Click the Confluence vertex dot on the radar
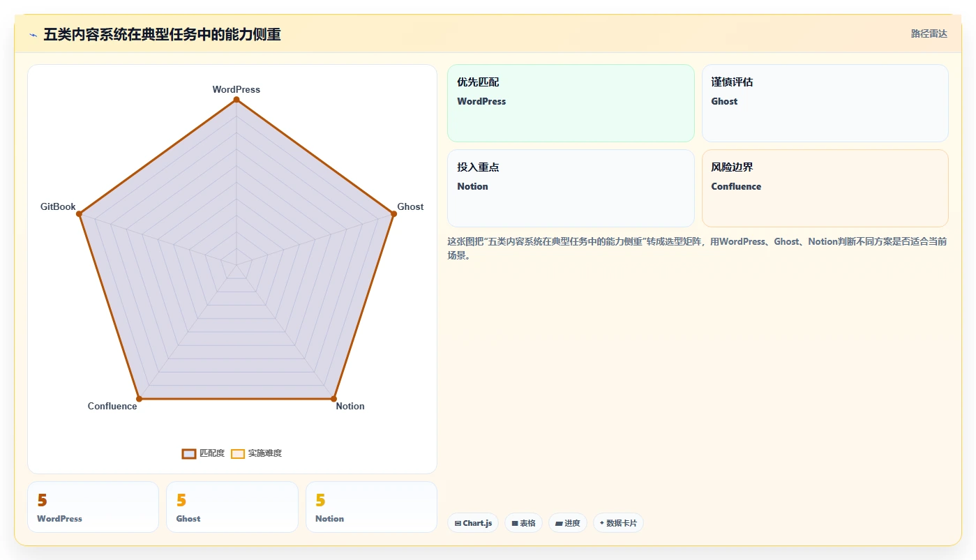The height and width of the screenshot is (560, 976). point(139,399)
